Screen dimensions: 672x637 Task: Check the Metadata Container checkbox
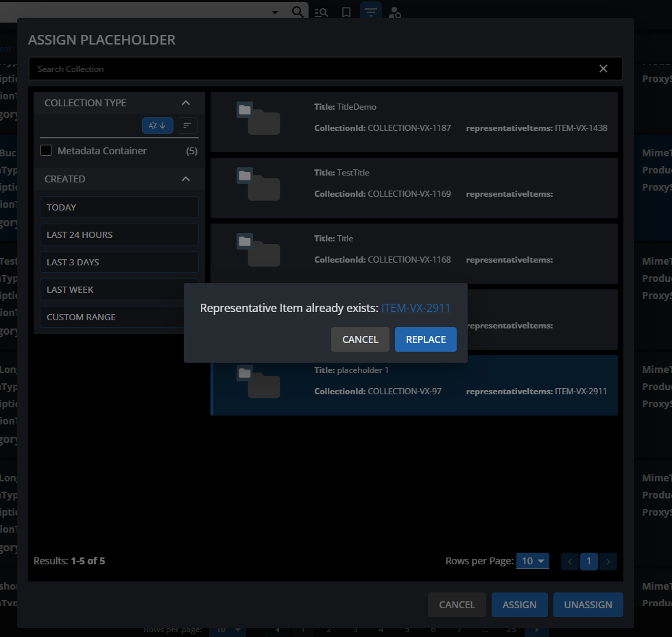[x=47, y=151]
